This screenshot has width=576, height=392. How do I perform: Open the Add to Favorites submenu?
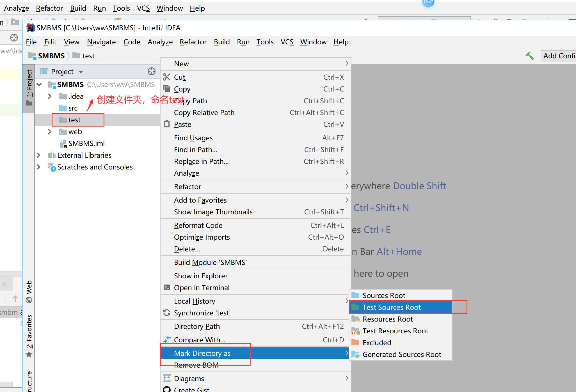pos(256,200)
